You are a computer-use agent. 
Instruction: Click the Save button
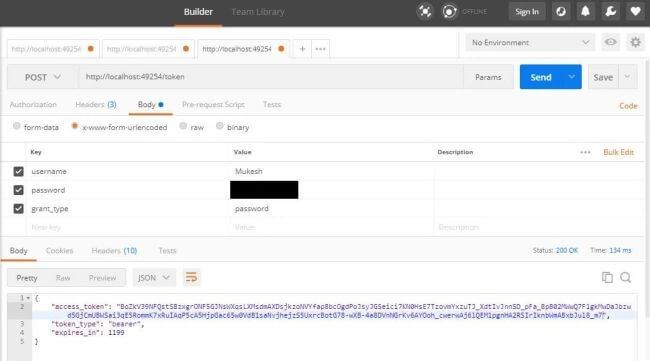click(603, 77)
